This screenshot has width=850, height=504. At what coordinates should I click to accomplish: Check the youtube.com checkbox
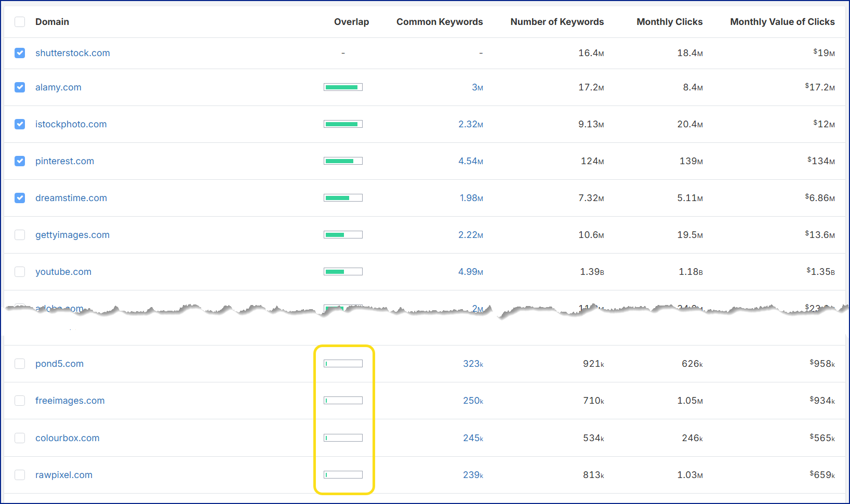pos(20,272)
